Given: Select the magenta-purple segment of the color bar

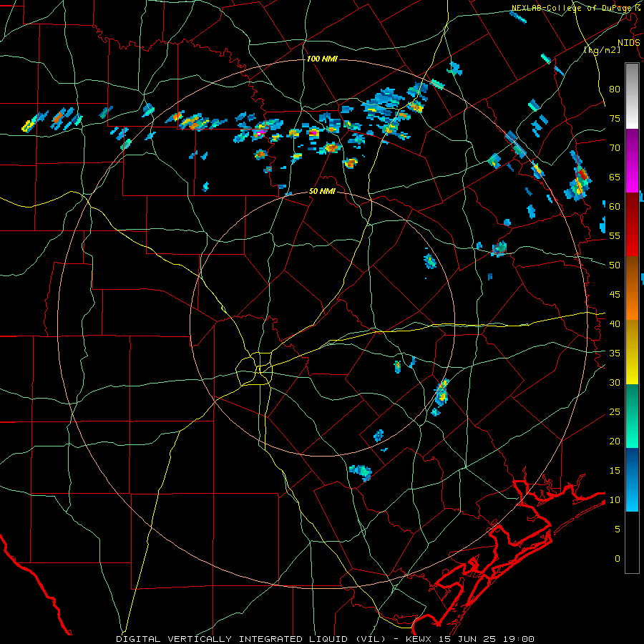Looking at the screenshot, I should click(x=632, y=160).
